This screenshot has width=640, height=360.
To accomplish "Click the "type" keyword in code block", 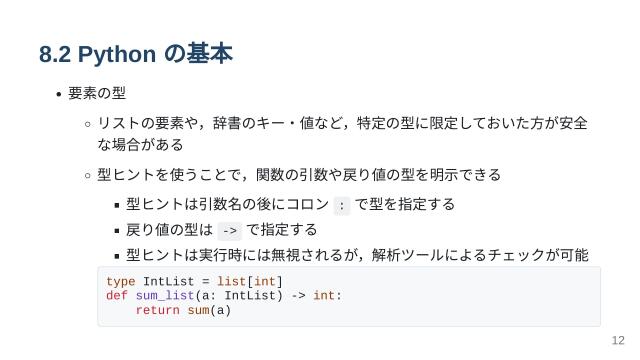I will pyautogui.click(x=121, y=282).
